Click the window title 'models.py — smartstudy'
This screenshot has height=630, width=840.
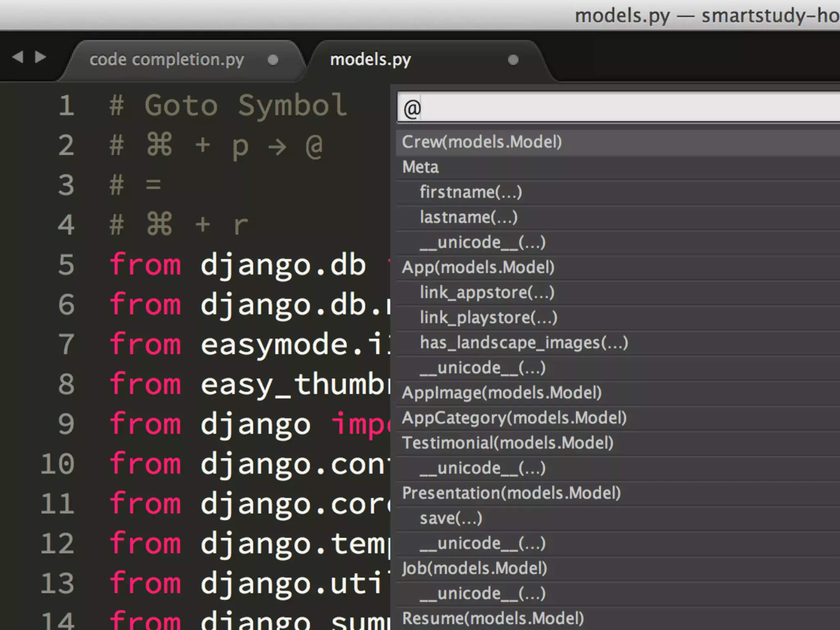click(707, 16)
